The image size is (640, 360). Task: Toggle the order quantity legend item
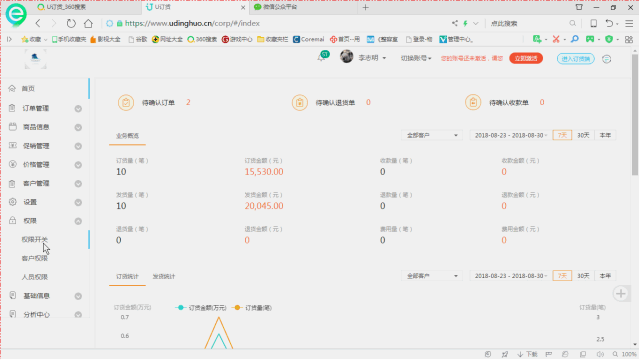pyautogui.click(x=252, y=308)
